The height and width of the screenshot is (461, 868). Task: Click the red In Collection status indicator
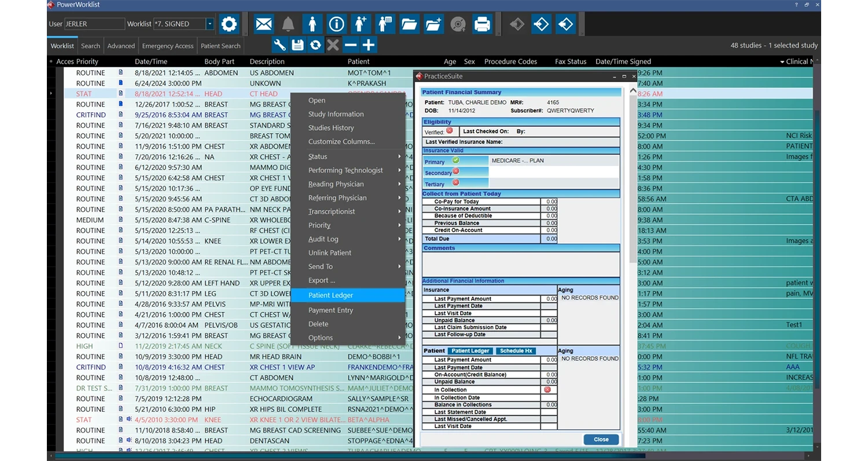[x=547, y=390]
